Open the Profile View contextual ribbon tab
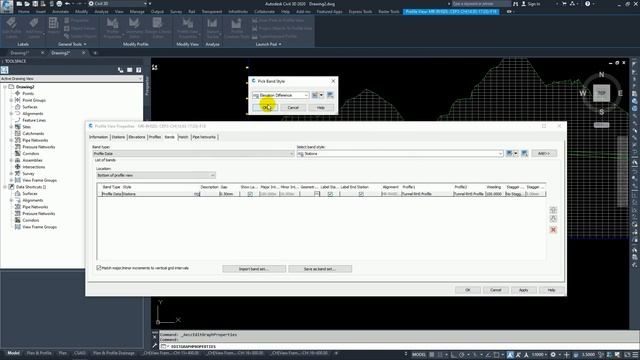Viewport: 640px width, 360px height. coord(451,12)
